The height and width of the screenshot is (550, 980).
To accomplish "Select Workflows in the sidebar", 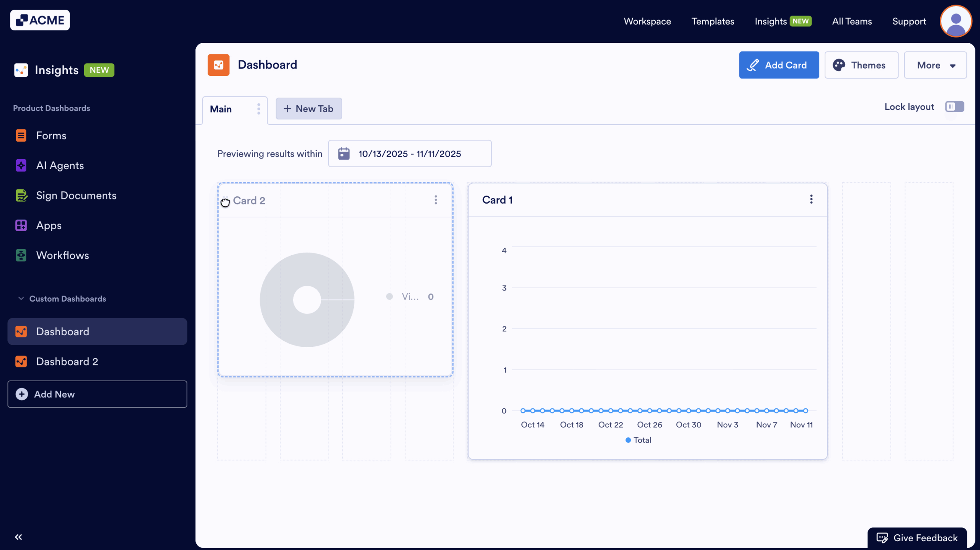I will tap(62, 255).
